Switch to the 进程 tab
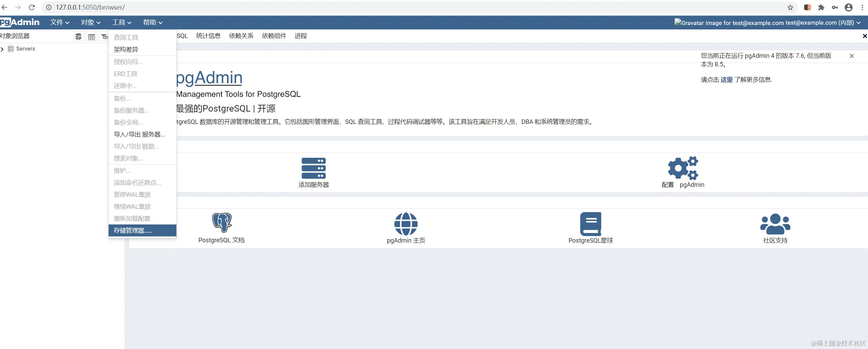Image resolution: width=868 pixels, height=349 pixels. click(x=301, y=36)
